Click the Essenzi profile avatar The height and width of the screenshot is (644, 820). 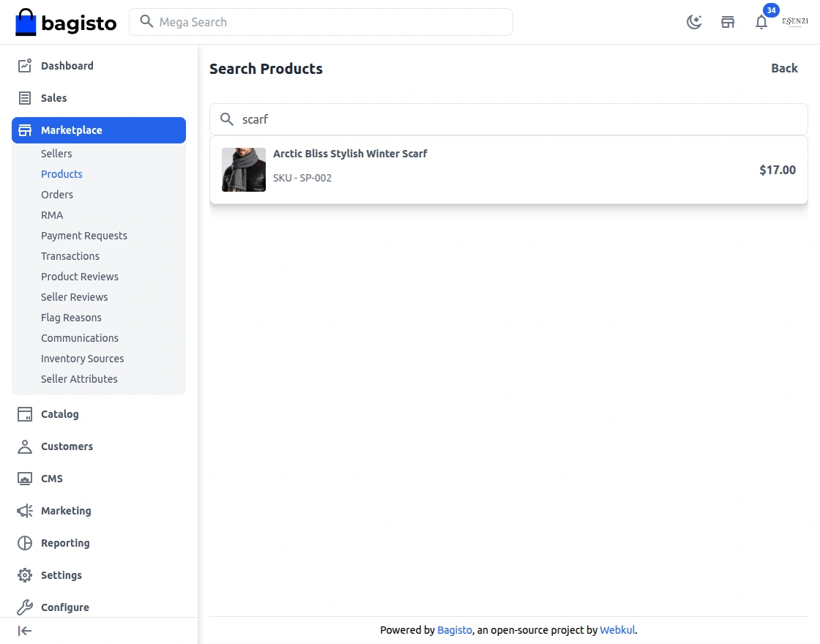point(795,22)
